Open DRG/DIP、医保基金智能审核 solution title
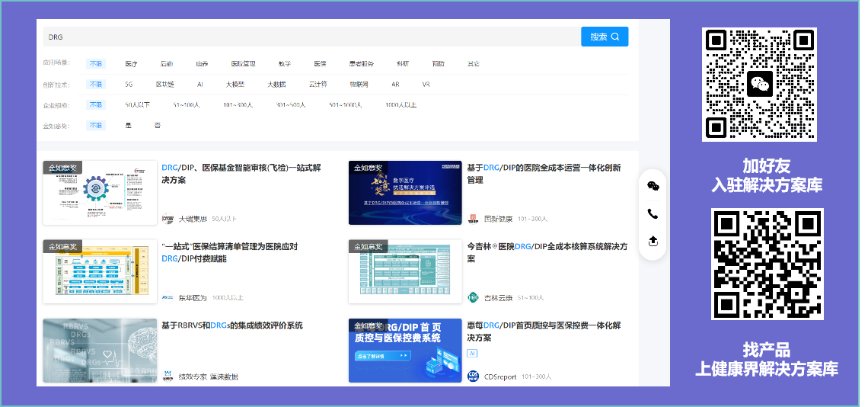The image size is (868, 407). click(241, 174)
